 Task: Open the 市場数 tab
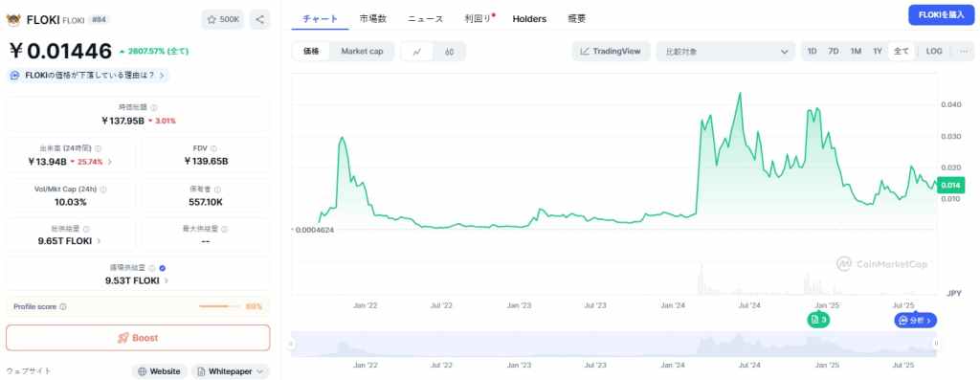pos(373,19)
